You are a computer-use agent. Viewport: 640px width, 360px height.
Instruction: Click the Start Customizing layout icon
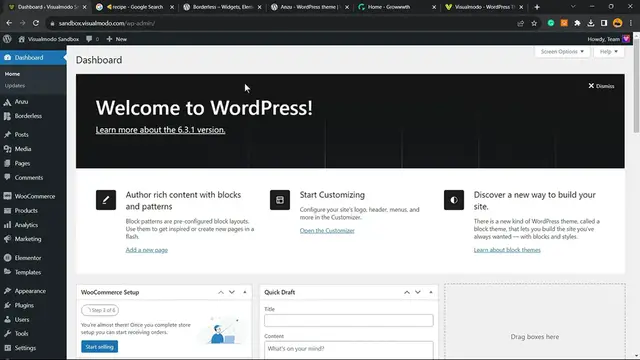coord(280,200)
